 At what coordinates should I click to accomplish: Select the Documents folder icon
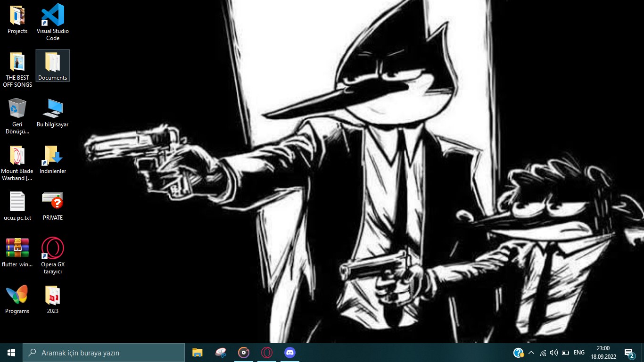(53, 66)
